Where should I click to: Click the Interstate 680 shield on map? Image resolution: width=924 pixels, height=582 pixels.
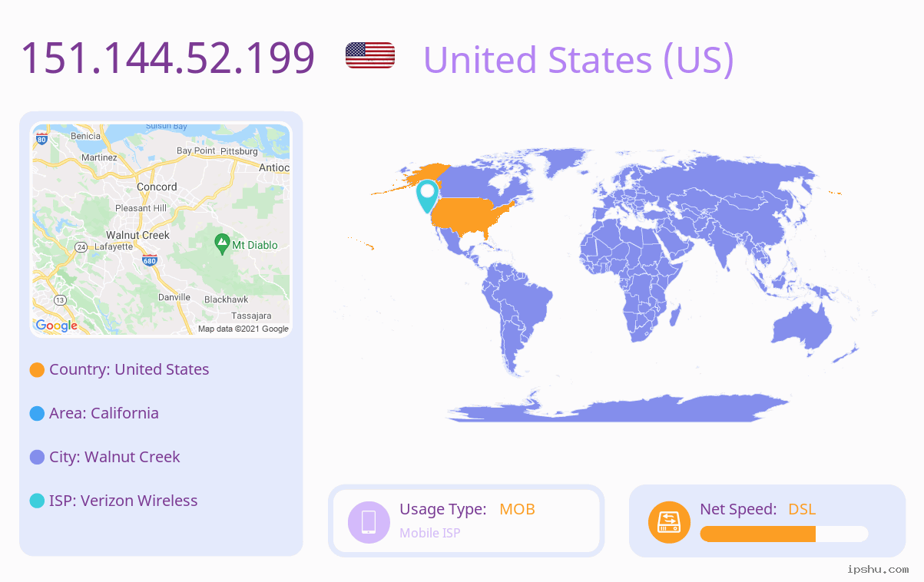tap(150, 260)
